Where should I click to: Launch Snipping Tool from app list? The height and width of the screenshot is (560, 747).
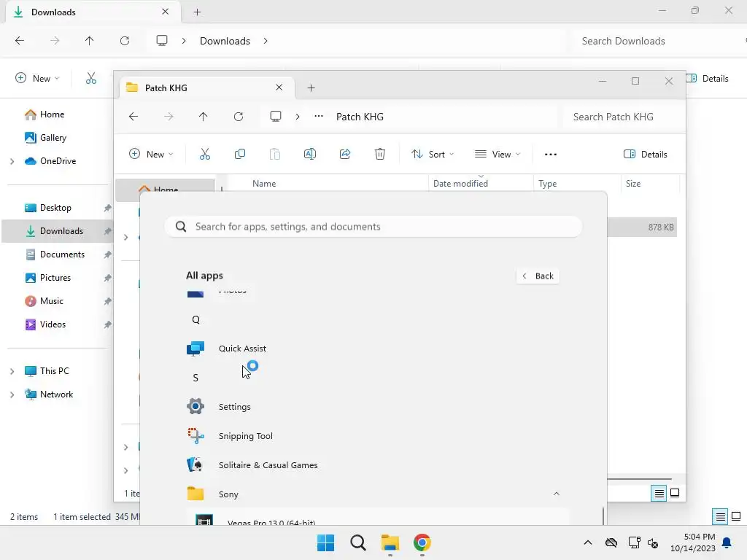tap(245, 436)
